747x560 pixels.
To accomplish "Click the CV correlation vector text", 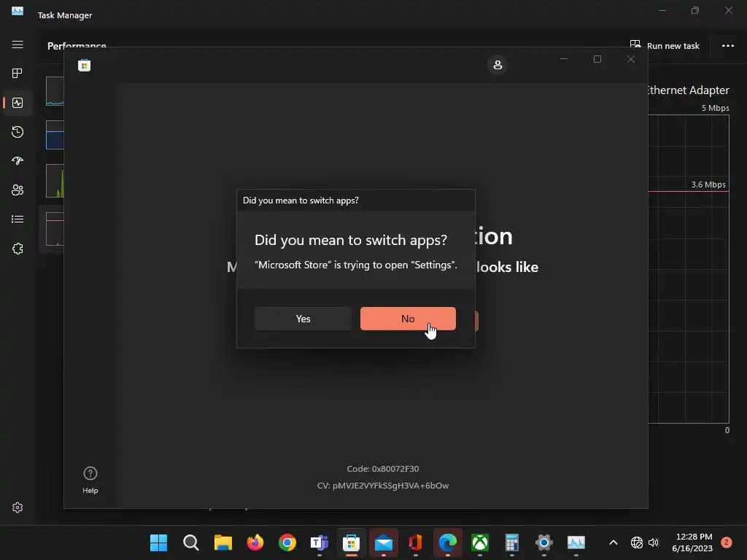I will 383,486.
